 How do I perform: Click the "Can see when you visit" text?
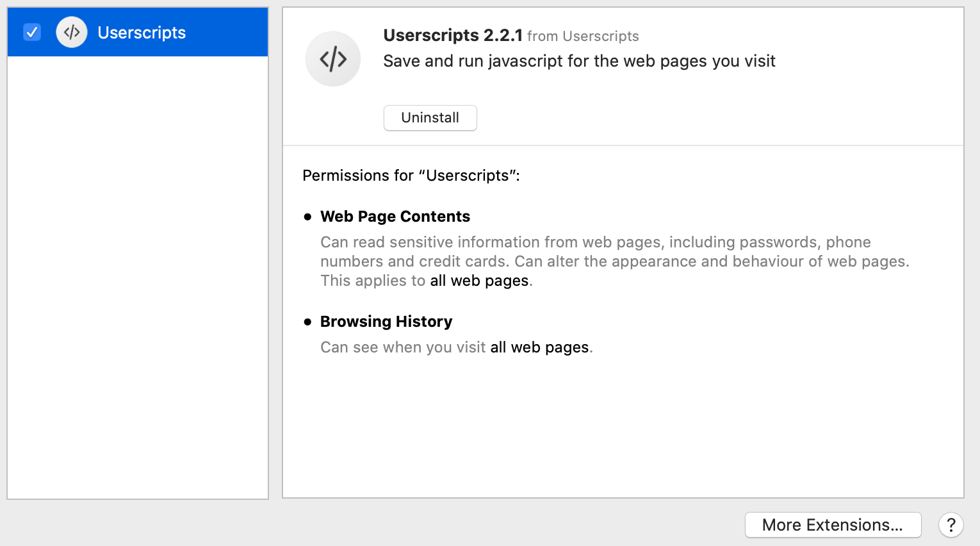(x=404, y=347)
